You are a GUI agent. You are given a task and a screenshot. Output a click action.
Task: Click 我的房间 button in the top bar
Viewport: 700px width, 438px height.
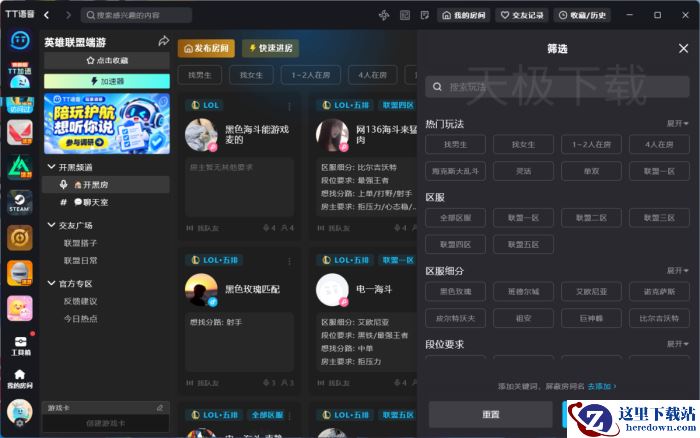(x=463, y=15)
